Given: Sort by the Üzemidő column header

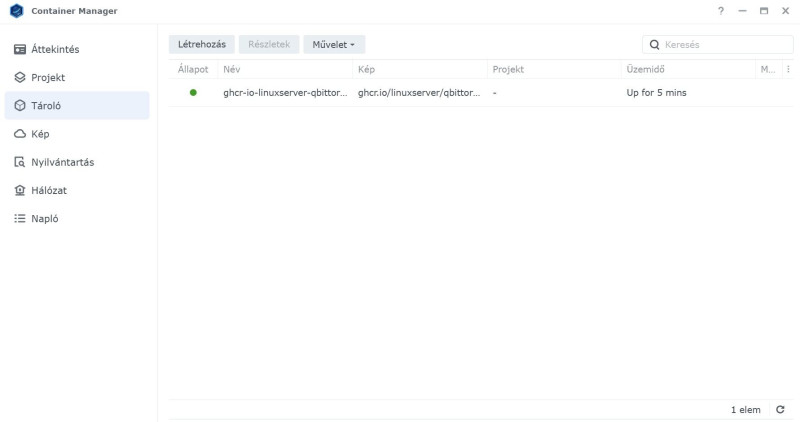Looking at the screenshot, I should point(688,69).
